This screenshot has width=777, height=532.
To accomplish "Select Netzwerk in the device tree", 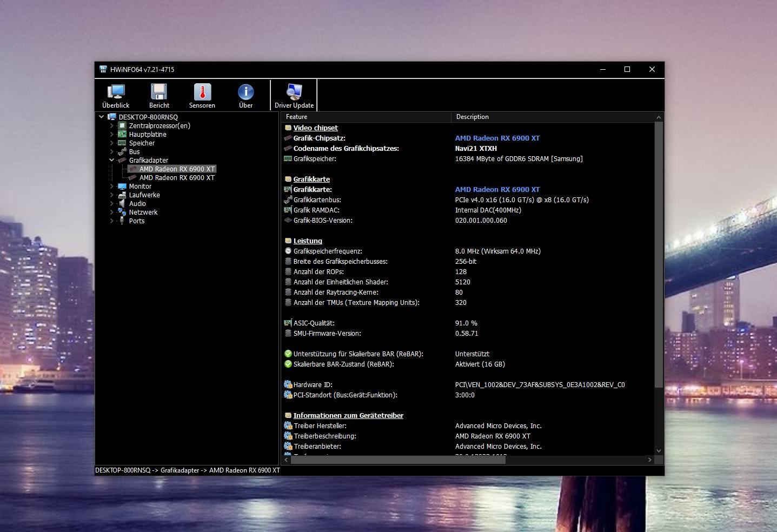I will (143, 212).
